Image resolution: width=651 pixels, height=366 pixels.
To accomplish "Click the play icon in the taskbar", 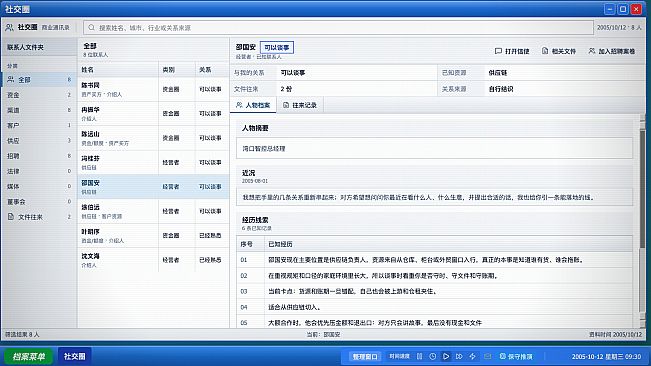I will pyautogui.click(x=446, y=356).
